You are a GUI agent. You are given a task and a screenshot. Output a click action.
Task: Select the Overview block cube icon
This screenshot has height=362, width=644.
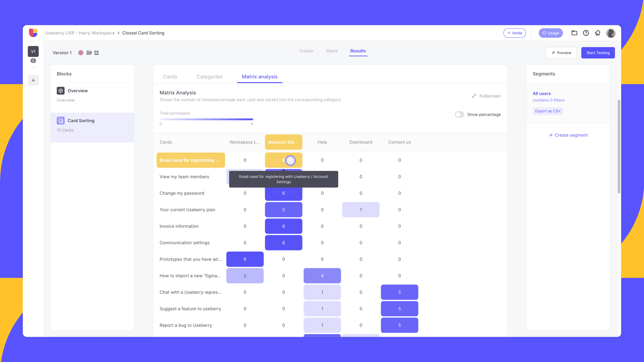61,90
